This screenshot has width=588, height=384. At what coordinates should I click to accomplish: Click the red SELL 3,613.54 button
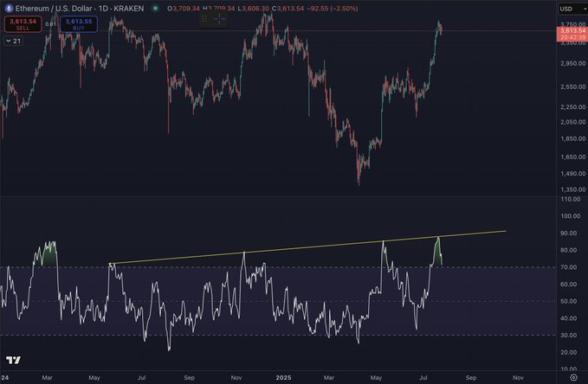click(23, 24)
